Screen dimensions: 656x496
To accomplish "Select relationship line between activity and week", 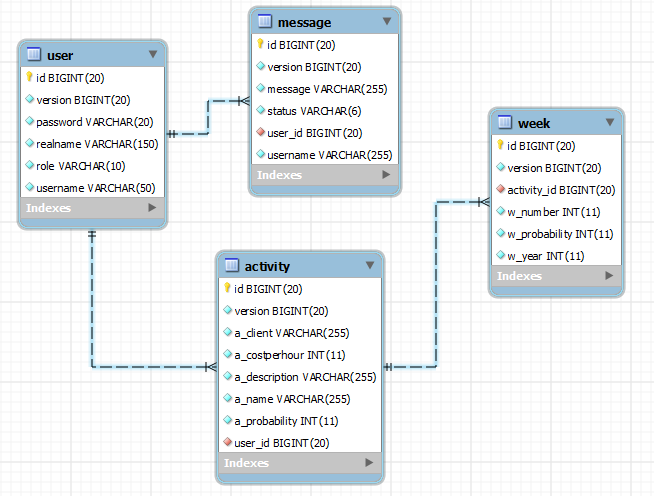I will click(x=436, y=284).
